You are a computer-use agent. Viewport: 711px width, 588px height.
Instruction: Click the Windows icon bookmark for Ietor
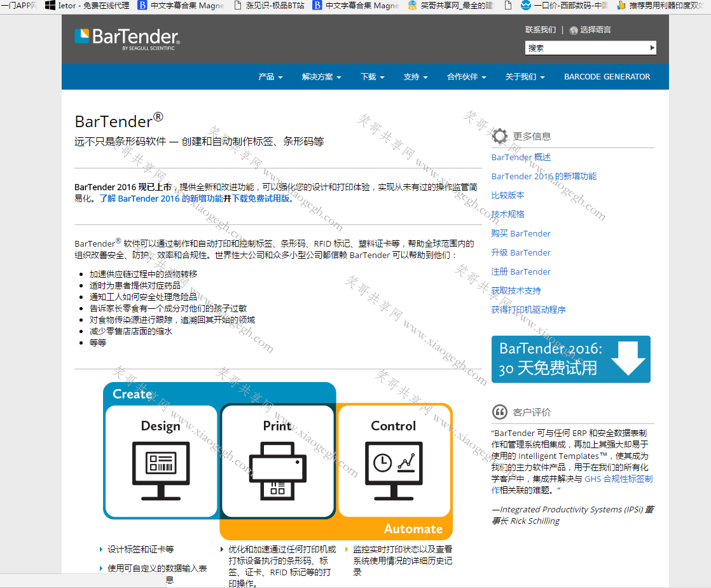50,6
